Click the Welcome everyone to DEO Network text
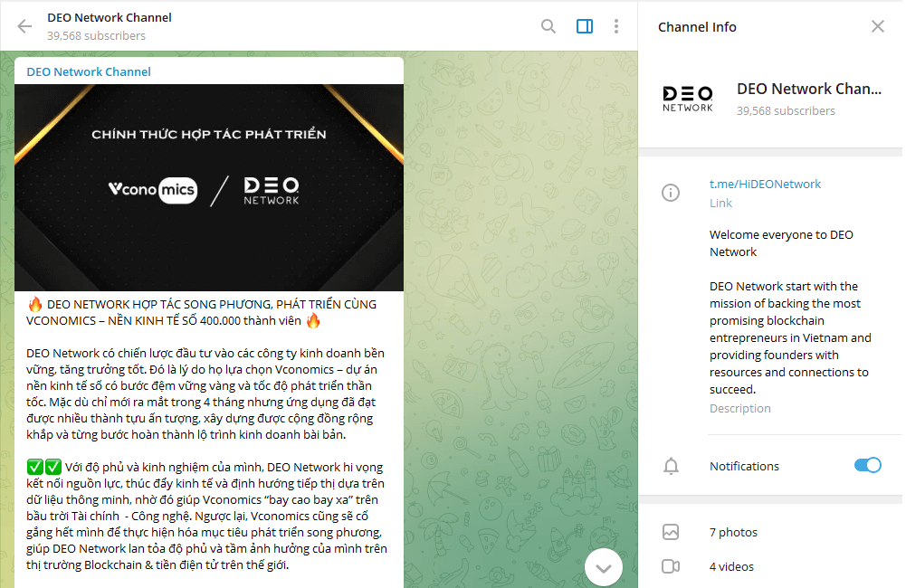This screenshot has width=906, height=588. [781, 243]
